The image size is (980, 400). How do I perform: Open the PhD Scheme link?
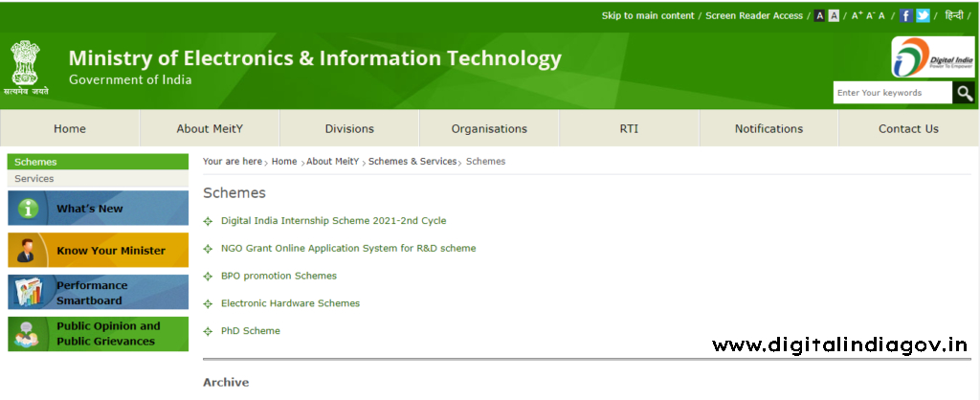click(251, 331)
